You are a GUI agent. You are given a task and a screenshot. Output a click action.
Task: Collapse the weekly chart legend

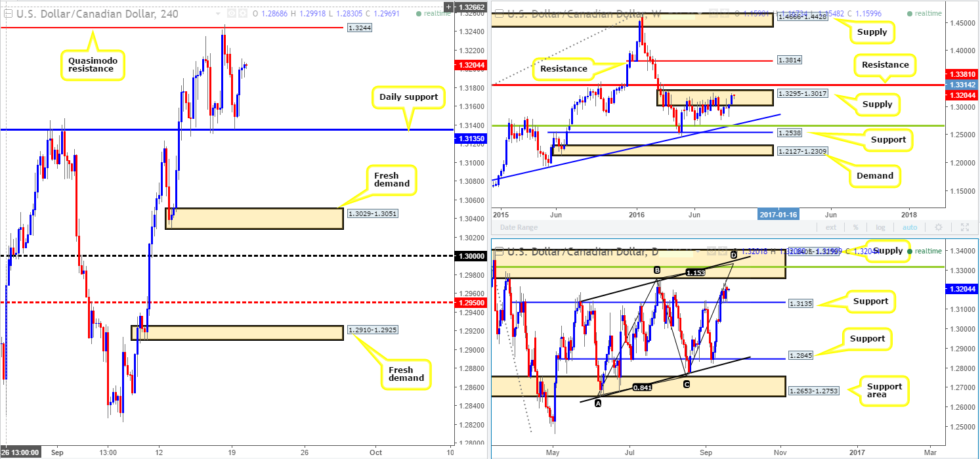tap(499, 14)
